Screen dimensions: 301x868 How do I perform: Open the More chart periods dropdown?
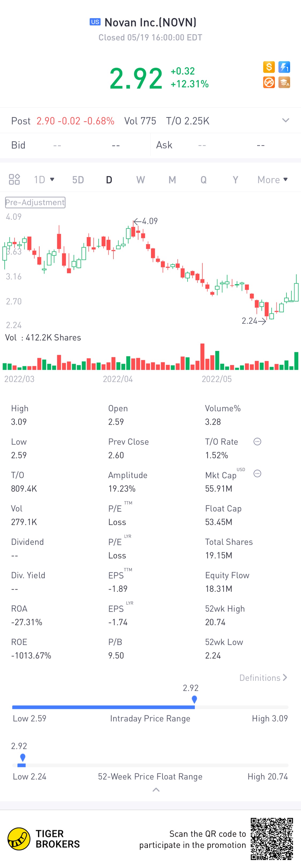pos(272,179)
